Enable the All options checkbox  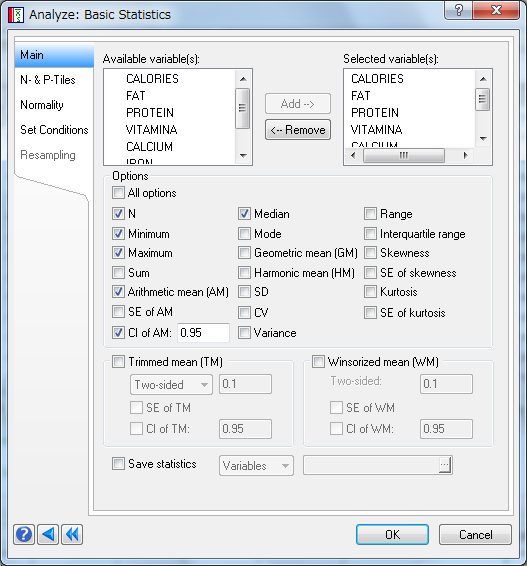pos(118,193)
